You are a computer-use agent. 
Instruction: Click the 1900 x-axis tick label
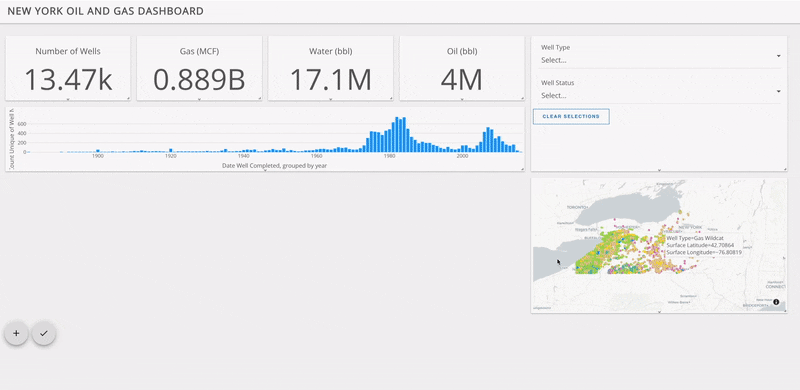pos(98,157)
